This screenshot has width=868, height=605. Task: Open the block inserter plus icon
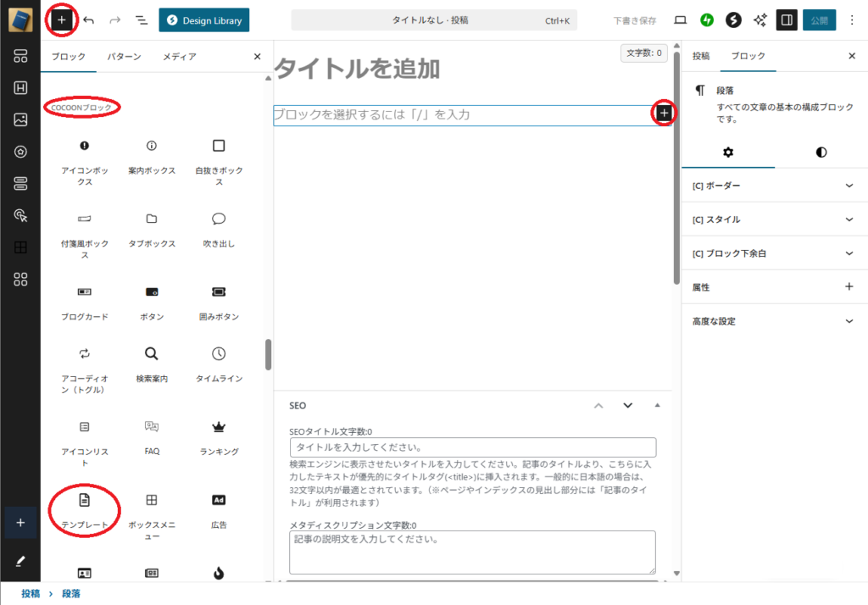pos(60,19)
